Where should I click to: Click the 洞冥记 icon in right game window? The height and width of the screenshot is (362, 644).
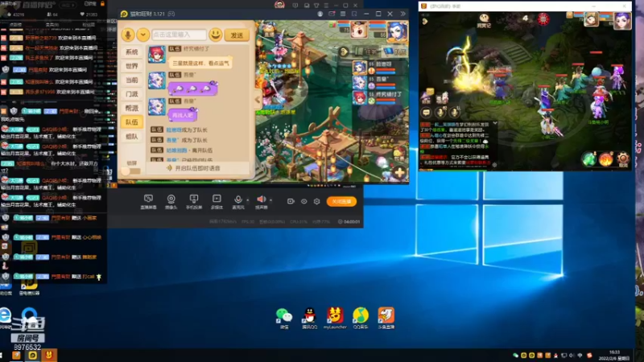click(x=484, y=21)
